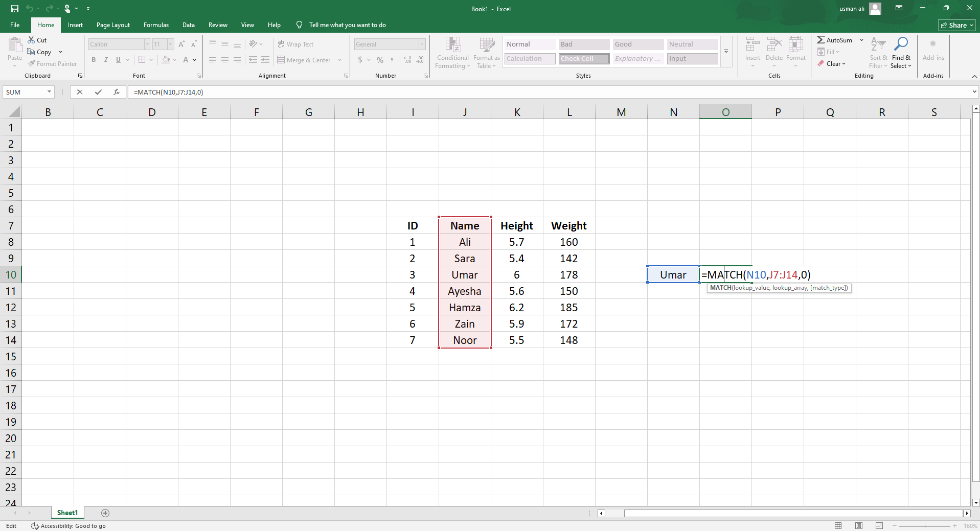The image size is (980, 531).
Task: Click the Share button
Action: [957, 25]
